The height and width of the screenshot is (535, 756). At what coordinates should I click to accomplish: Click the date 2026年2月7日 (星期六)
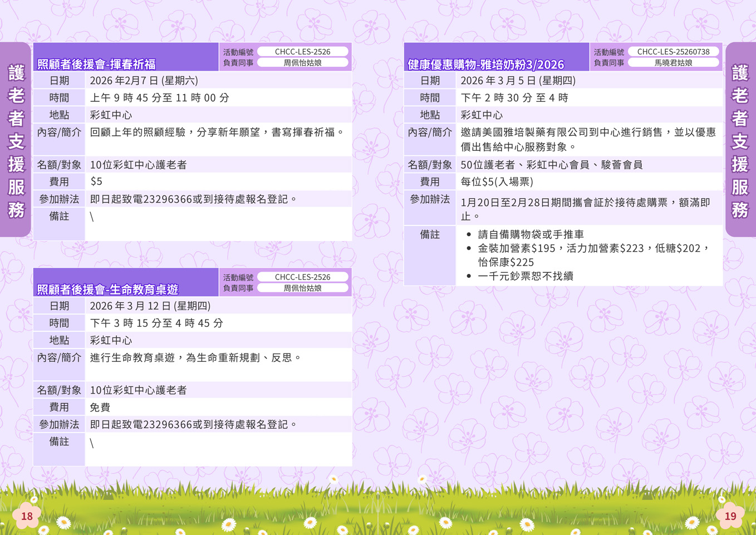coord(144,81)
